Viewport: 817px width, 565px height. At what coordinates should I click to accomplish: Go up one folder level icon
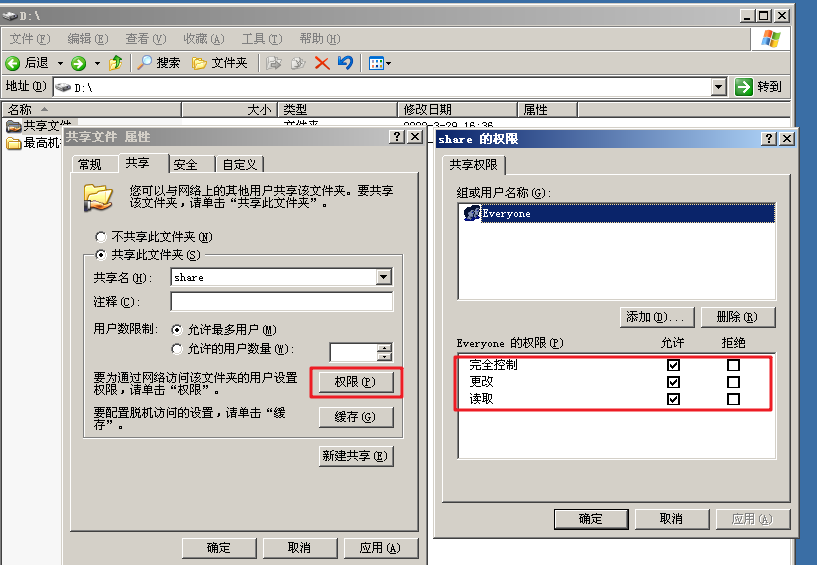click(x=116, y=63)
